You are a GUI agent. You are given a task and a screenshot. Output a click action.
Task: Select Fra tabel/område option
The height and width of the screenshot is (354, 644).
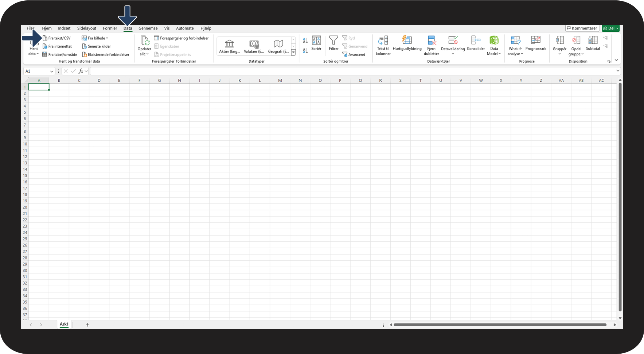[60, 55]
